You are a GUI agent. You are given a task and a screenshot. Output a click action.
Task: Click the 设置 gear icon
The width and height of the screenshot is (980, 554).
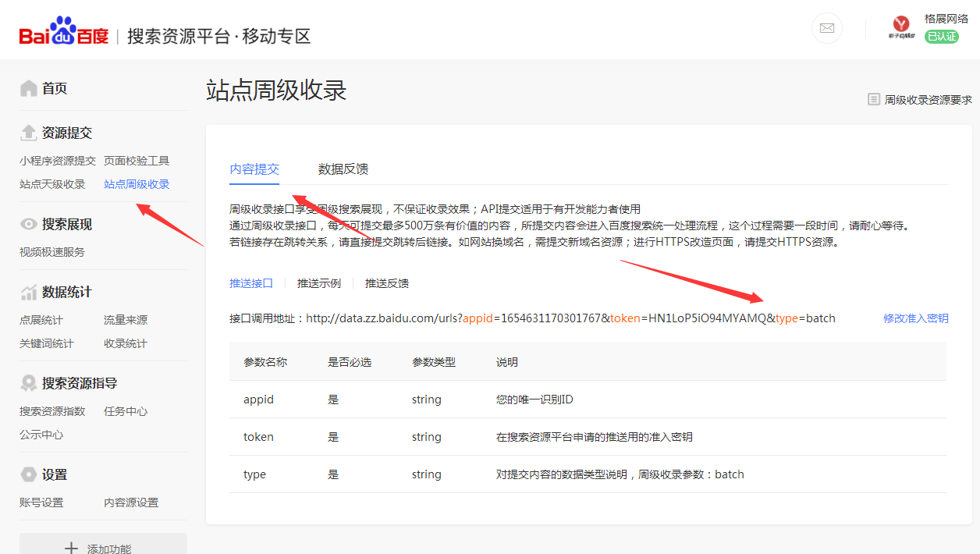(x=29, y=474)
